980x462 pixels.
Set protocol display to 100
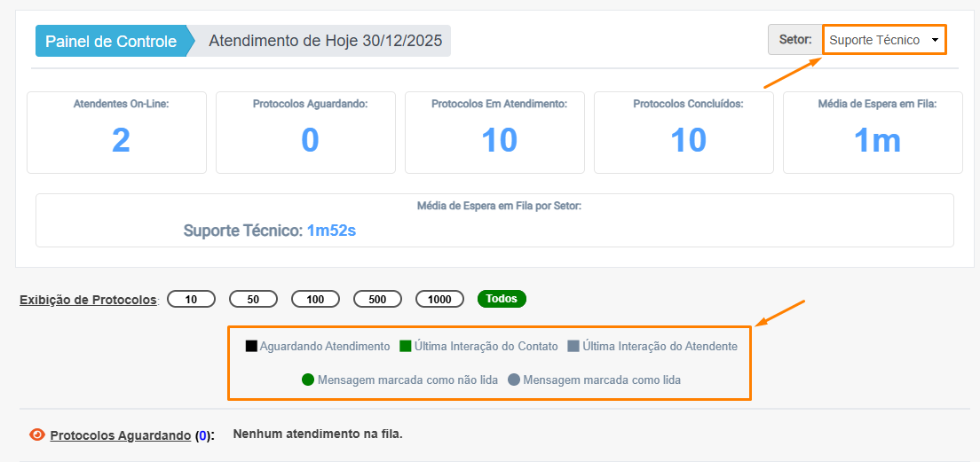point(315,299)
